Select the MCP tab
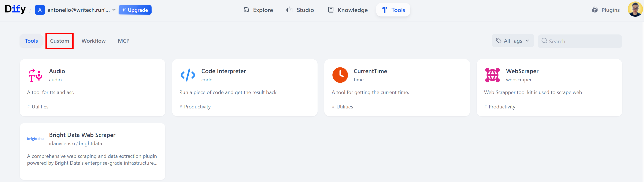This screenshot has width=644, height=182. click(123, 41)
